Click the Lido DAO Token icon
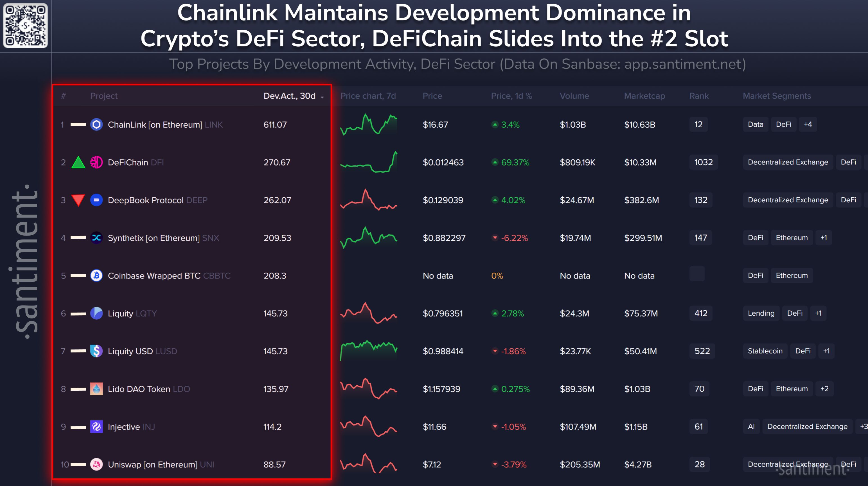Viewport: 868px width, 486px height. tap(96, 389)
